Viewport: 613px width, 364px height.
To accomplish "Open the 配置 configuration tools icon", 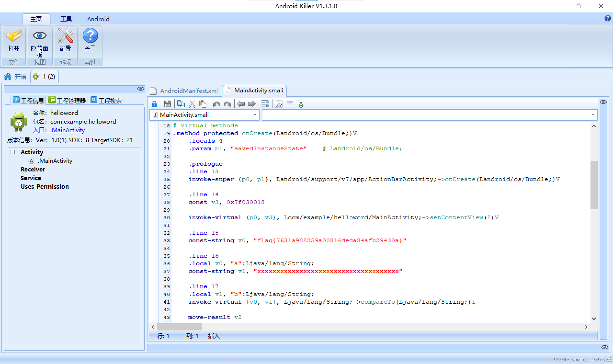I will (65, 36).
